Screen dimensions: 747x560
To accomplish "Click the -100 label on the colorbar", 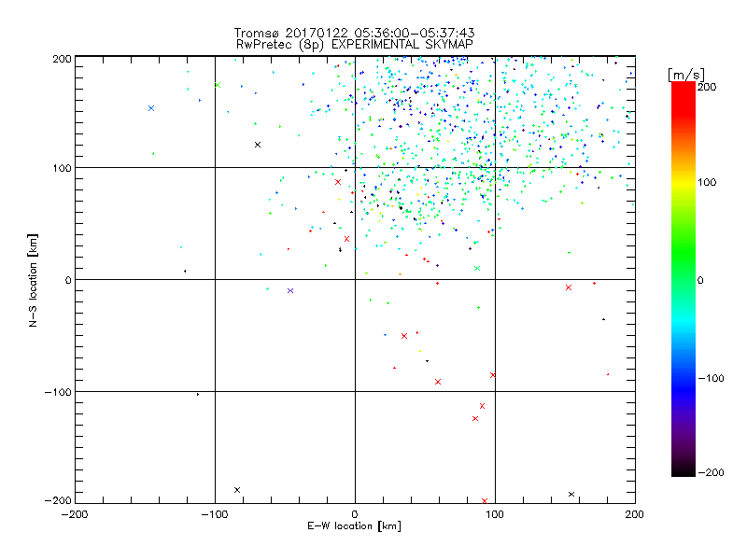I will click(711, 378).
